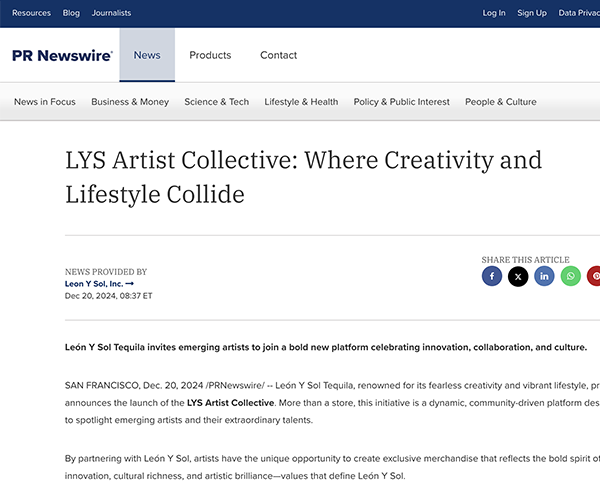Expand People & Culture category
Image resolution: width=600 pixels, height=500 pixels.
pos(500,102)
